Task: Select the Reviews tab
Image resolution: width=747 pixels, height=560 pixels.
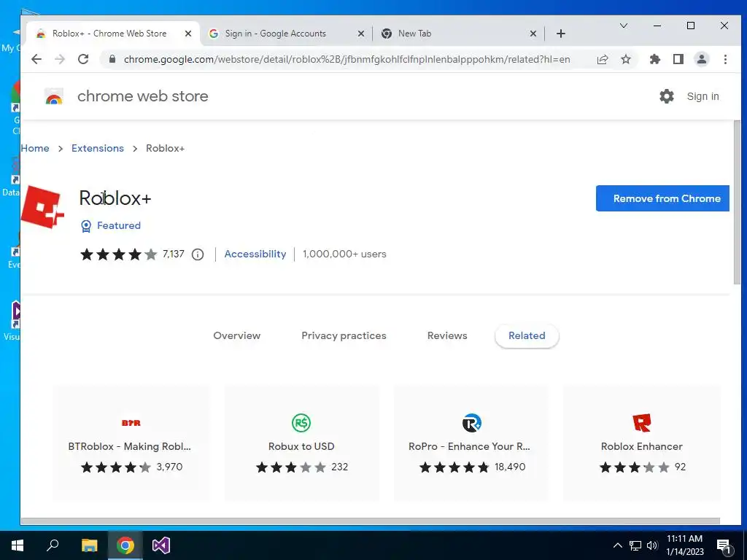Action: click(x=447, y=335)
